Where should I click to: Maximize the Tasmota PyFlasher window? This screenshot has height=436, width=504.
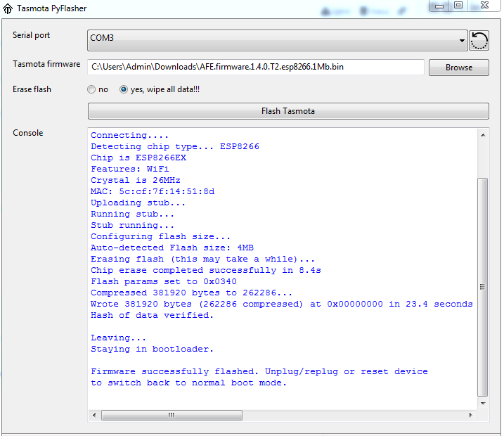coord(458,6)
